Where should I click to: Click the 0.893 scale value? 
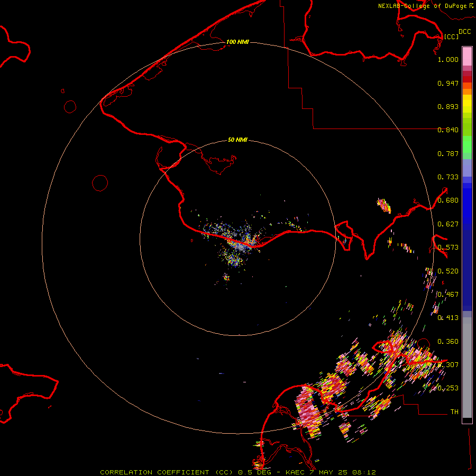[448, 106]
